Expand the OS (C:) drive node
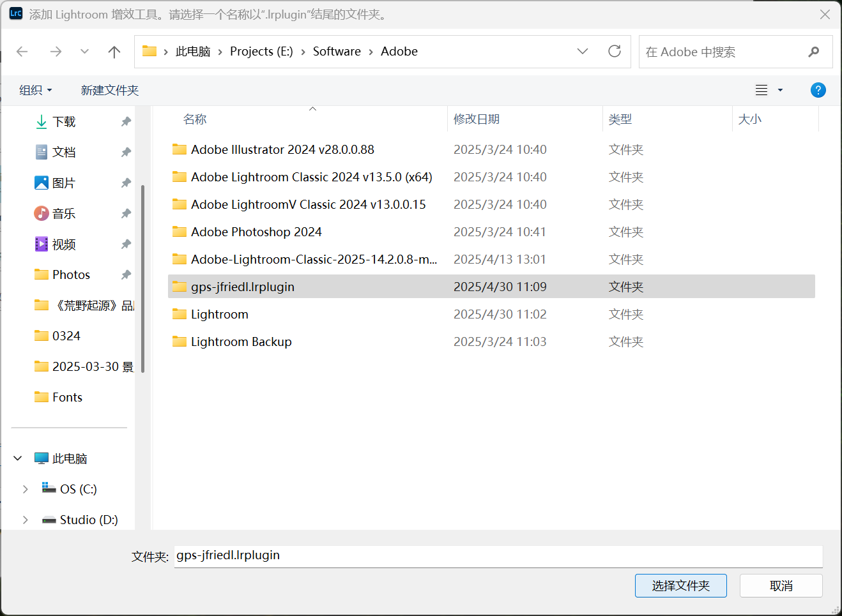This screenshot has height=616, width=842. coord(26,489)
